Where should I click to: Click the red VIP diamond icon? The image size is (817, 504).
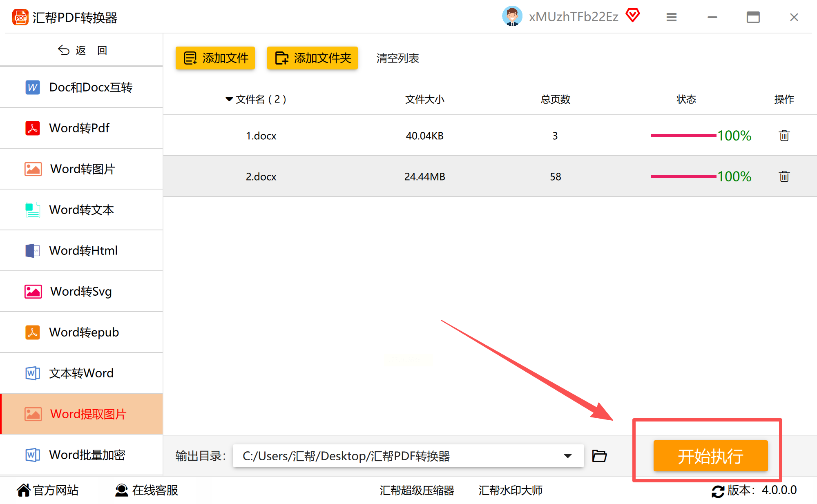point(632,16)
